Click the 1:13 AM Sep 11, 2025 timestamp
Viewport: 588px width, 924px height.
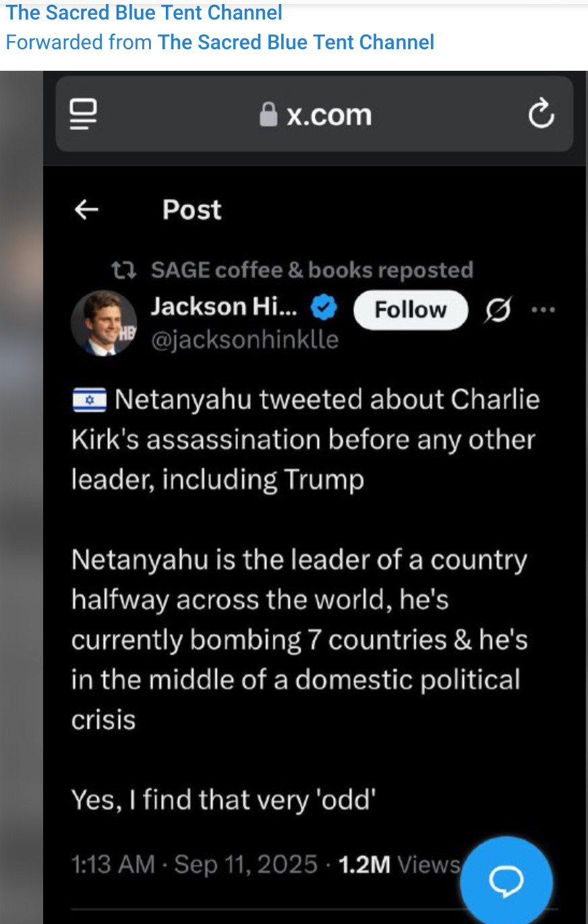[194, 864]
